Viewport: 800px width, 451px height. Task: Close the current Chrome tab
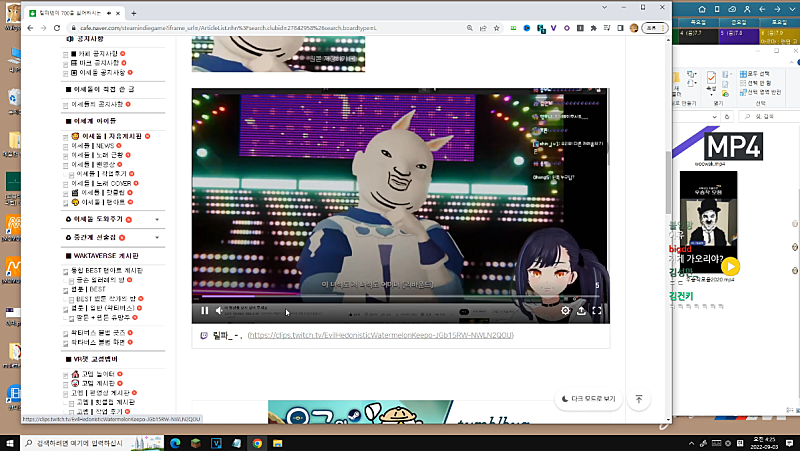118,13
